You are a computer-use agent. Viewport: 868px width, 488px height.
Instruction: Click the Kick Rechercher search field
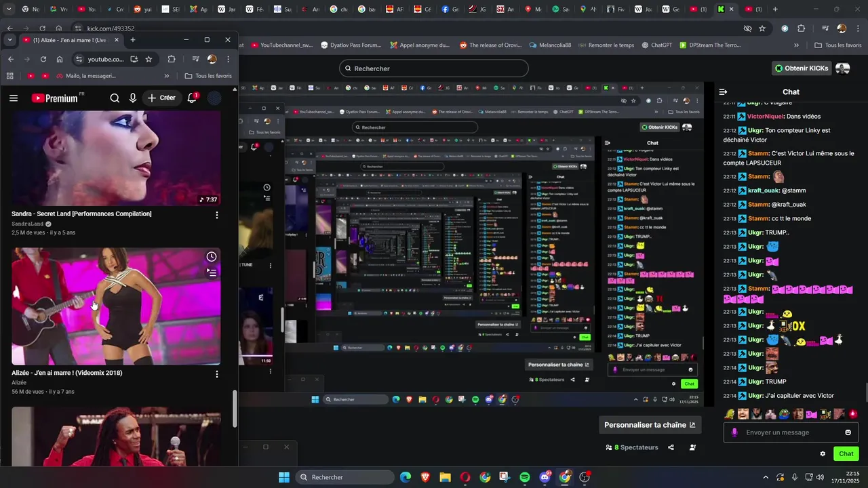434,68
